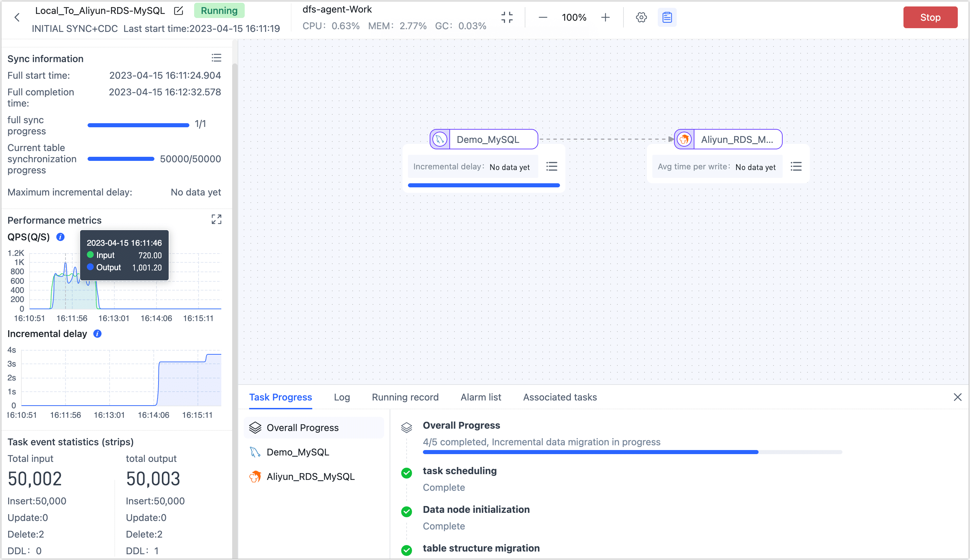
Task: Open milestone list on the Demo_MySQL node
Action: coord(551,166)
